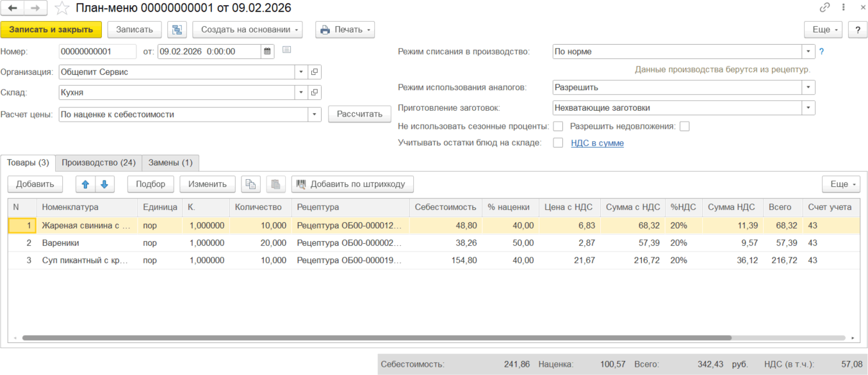The image size is (868, 375).
Task: Open the Организация field form icon
Action: [315, 72]
